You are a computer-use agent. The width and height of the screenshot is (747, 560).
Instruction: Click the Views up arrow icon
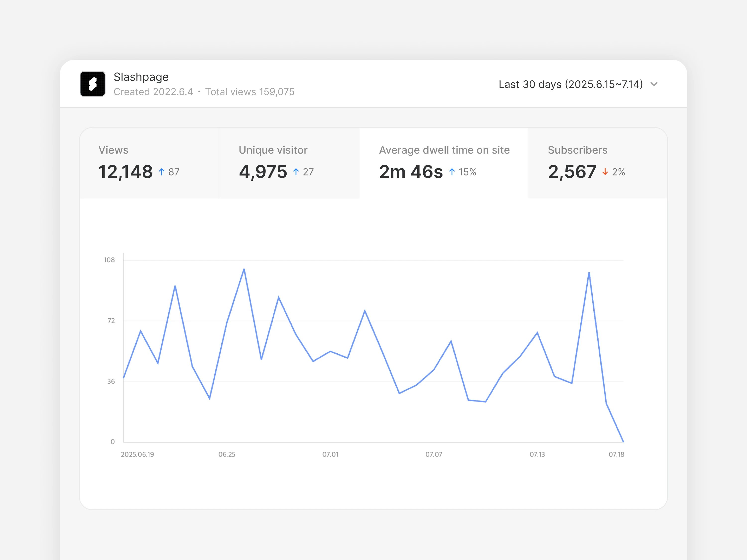162,172
